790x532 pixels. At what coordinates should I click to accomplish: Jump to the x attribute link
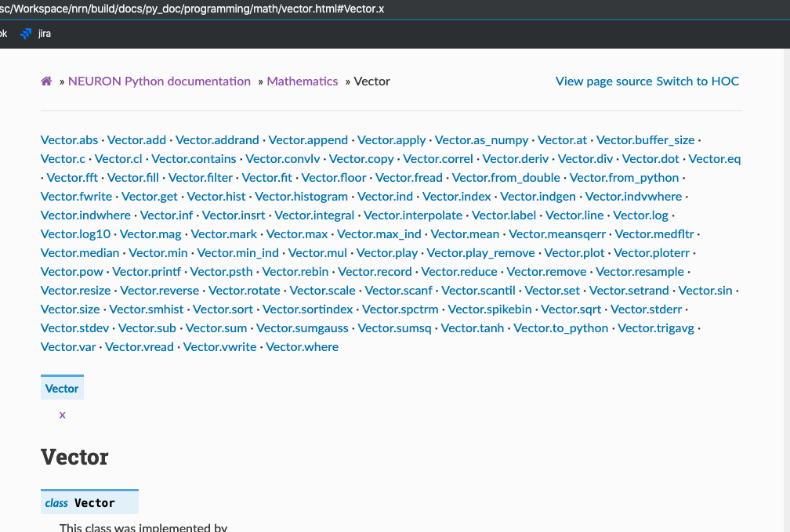pyautogui.click(x=63, y=415)
